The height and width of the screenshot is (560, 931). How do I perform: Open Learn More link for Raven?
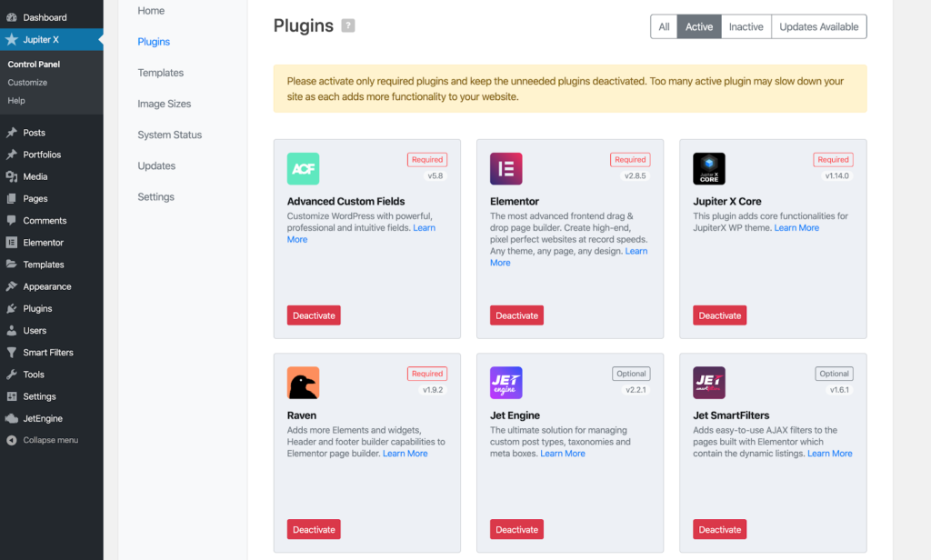[x=405, y=454]
